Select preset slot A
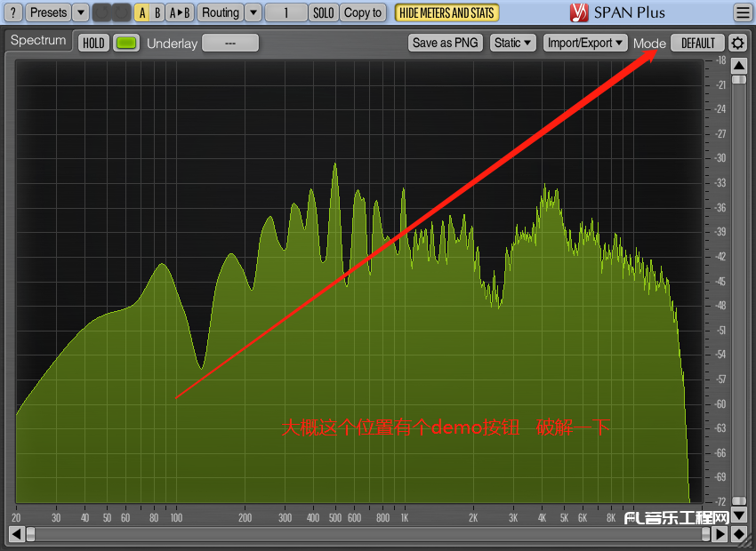Image resolution: width=756 pixels, height=551 pixels. (x=142, y=12)
